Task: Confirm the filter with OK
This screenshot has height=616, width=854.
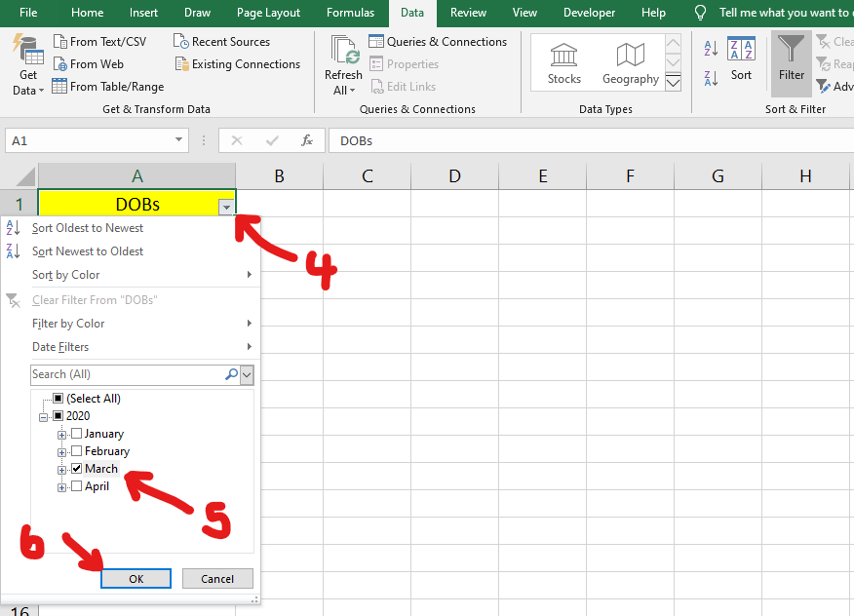Action: click(x=136, y=578)
